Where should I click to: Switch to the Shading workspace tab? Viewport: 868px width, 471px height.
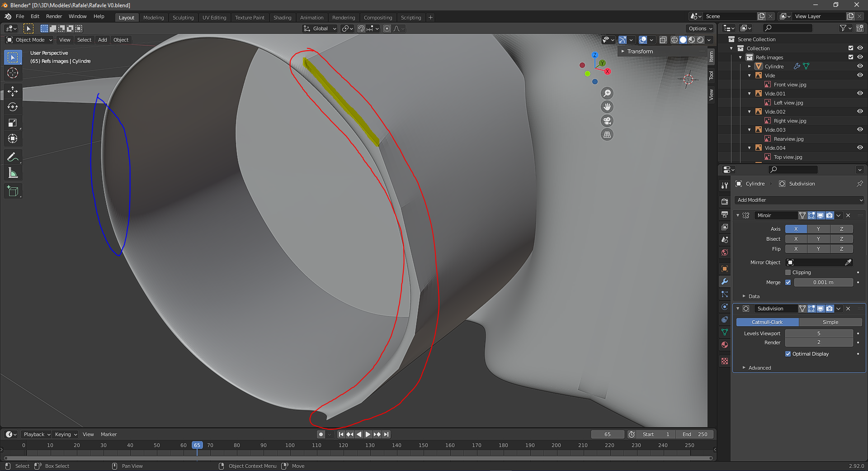[282, 18]
